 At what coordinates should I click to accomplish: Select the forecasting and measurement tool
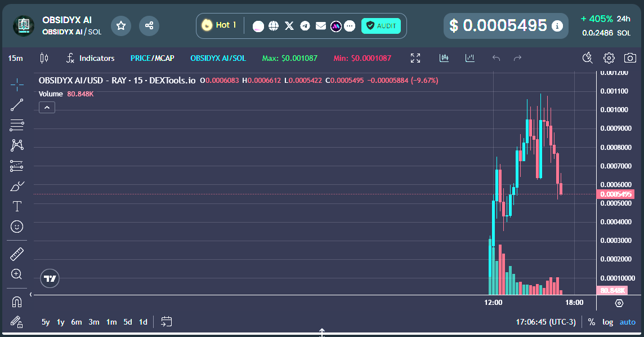point(17,166)
